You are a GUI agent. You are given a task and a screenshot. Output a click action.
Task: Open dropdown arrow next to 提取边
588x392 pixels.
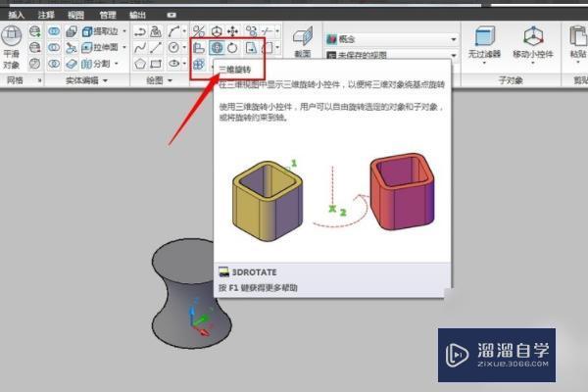coord(124,31)
